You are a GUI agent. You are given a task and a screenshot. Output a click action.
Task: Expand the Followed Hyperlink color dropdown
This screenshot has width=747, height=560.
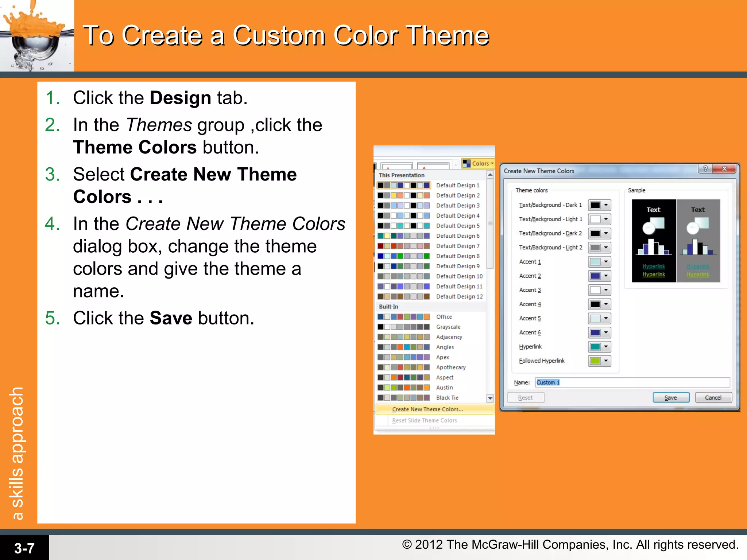(x=606, y=361)
